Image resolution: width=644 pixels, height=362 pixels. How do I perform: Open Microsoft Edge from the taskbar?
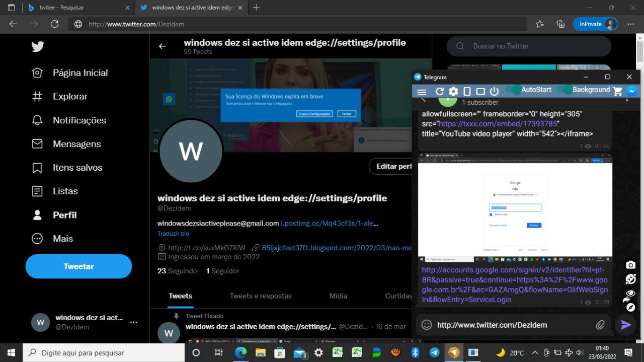point(241,352)
